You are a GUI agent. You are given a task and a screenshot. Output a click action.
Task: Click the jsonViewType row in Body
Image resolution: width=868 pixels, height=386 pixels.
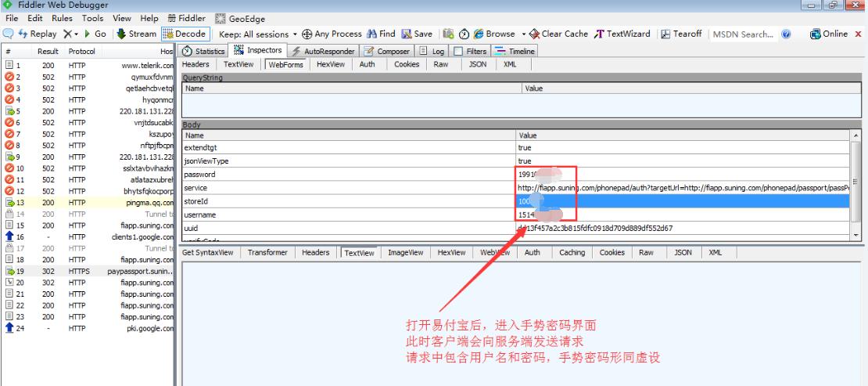pos(515,161)
